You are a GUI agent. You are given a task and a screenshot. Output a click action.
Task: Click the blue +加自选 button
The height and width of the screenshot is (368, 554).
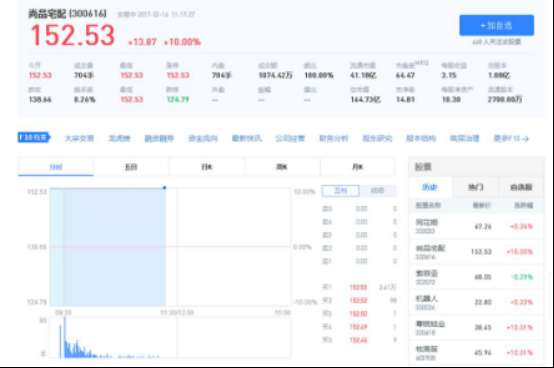(x=496, y=25)
